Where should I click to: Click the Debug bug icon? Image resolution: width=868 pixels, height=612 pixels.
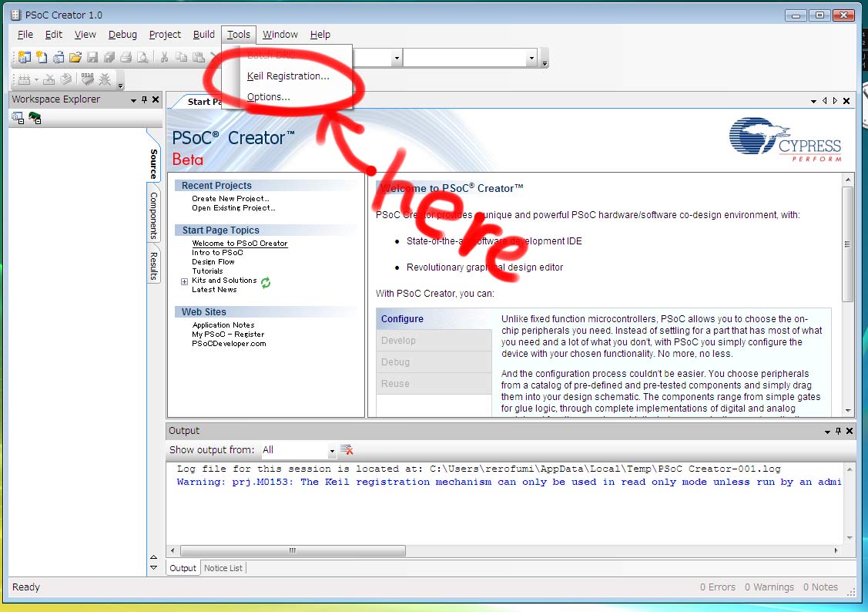(x=105, y=79)
